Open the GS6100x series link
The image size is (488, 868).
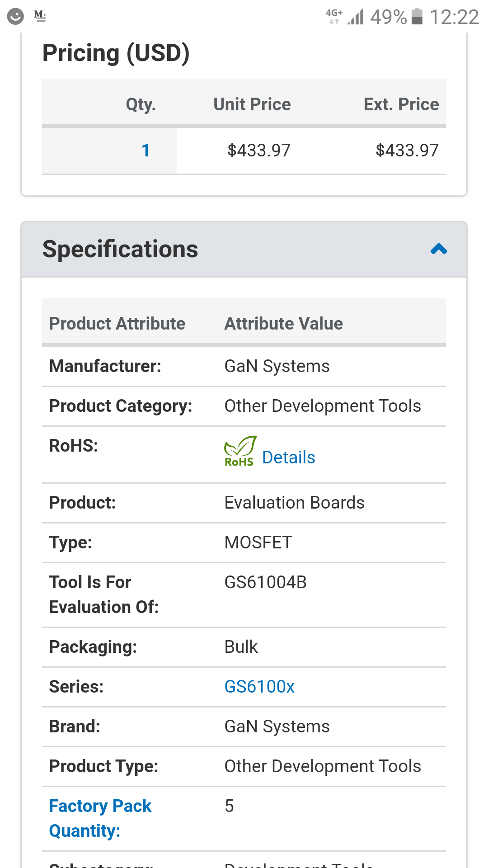(259, 687)
